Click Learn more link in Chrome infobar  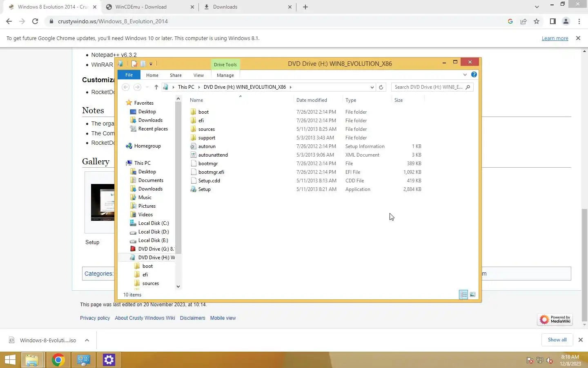coord(555,38)
